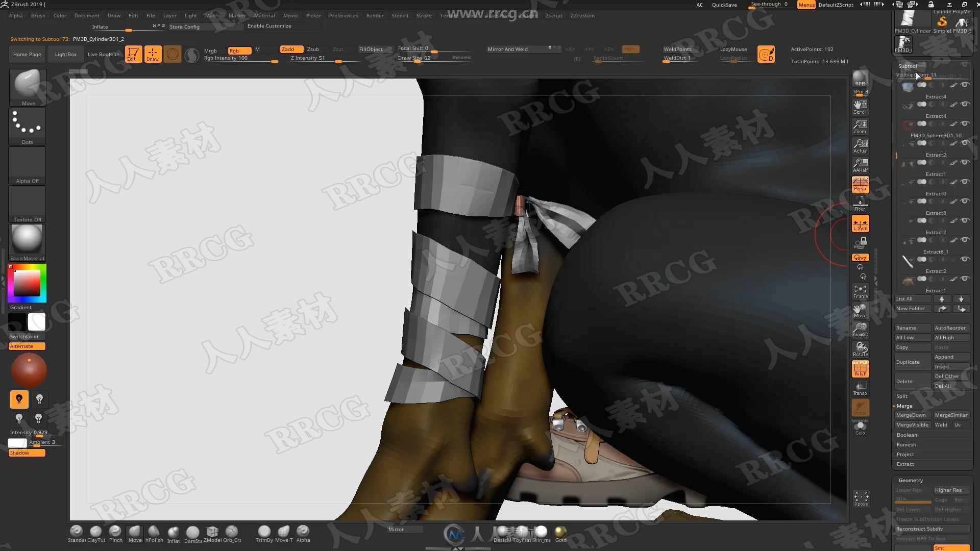The height and width of the screenshot is (551, 980).
Task: Click the Duplicate subtool button
Action: click(x=913, y=362)
